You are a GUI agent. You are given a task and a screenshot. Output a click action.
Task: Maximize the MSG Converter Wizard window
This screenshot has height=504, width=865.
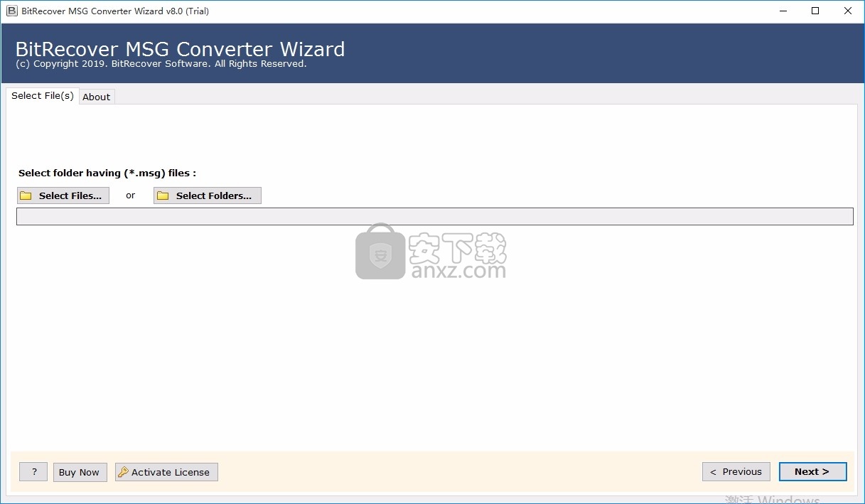(x=815, y=11)
